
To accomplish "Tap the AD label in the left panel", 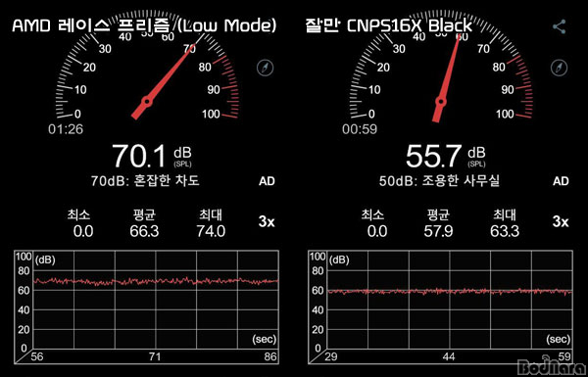I will coord(267,181).
